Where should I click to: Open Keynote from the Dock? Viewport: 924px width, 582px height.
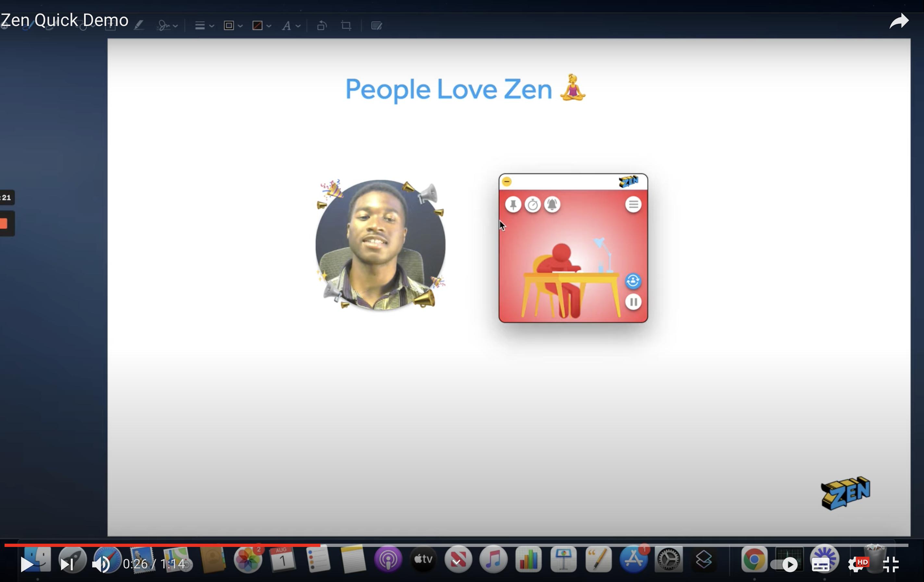564,560
